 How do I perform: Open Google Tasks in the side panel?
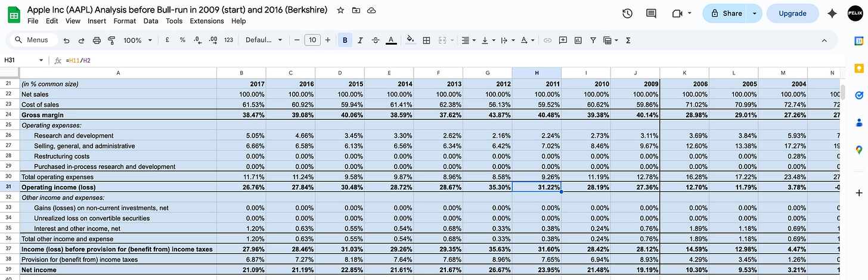click(859, 95)
